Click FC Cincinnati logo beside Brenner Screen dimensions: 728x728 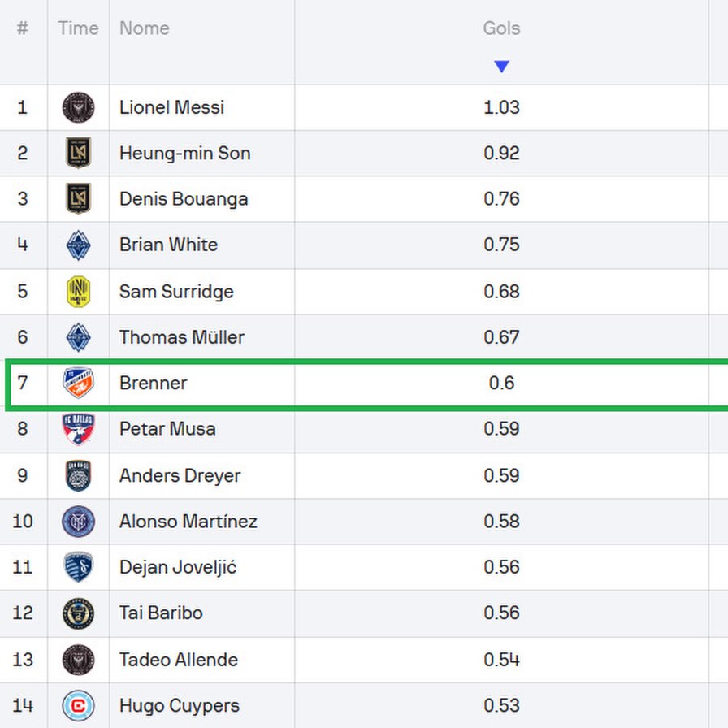[78, 383]
